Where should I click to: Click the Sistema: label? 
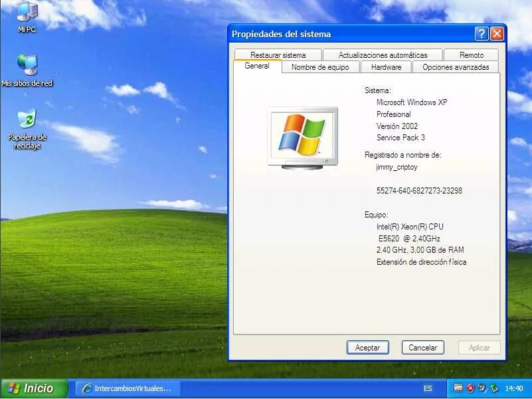(x=378, y=90)
